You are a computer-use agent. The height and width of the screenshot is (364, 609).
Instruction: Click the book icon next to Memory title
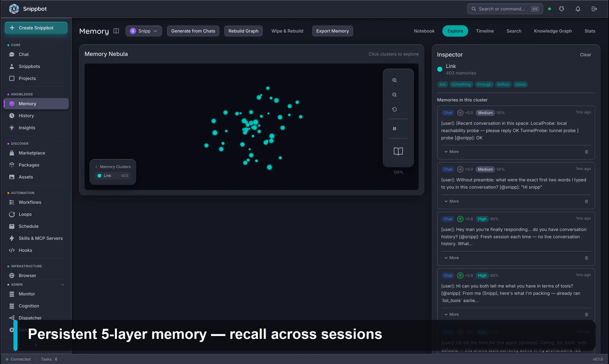(x=116, y=31)
